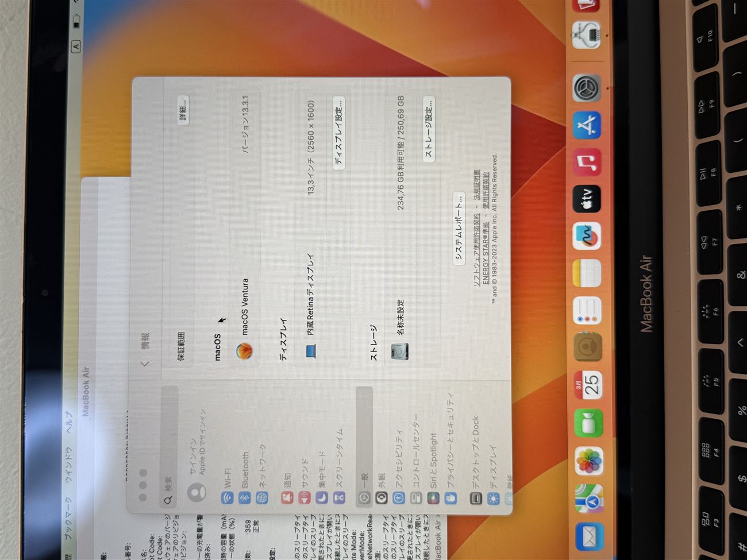747x560 pixels.
Task: Click the input source A icon in menu bar
Action: click(x=76, y=47)
